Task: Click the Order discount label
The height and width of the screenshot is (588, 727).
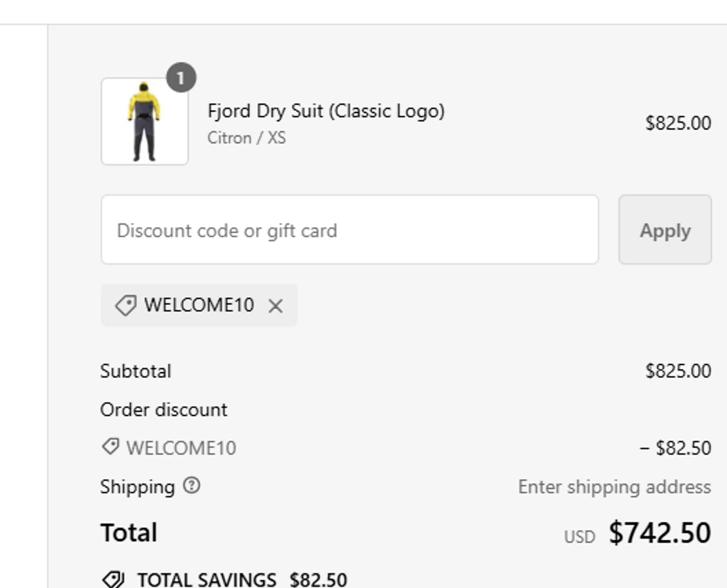Action: point(163,410)
